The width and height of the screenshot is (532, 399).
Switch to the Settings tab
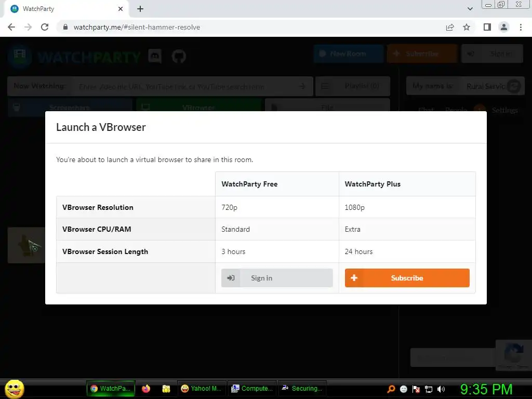[x=505, y=110]
